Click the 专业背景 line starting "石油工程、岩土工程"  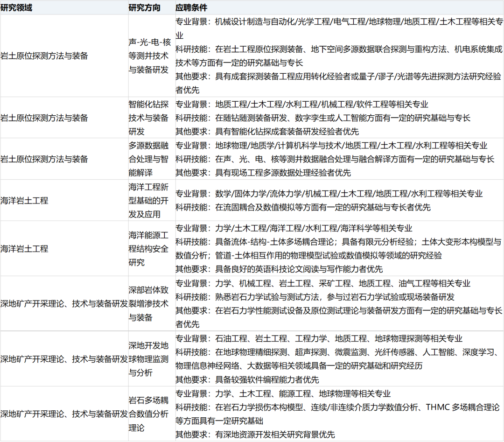point(319,338)
